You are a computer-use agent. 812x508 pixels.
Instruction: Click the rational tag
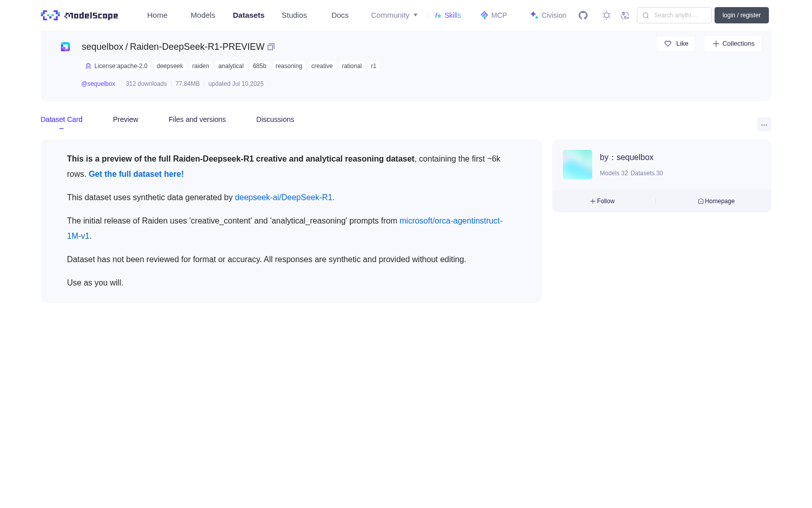tap(352, 66)
